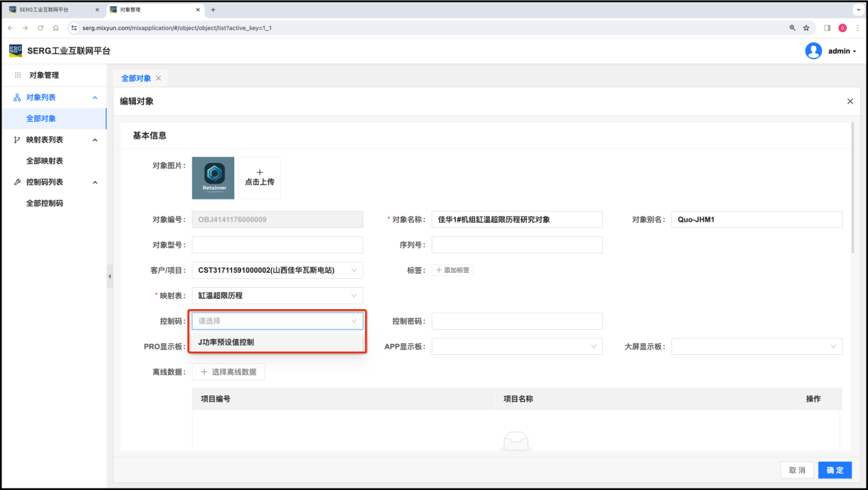Viewport: 868px width, 490px height.
Task: Click the 确定 button
Action: coord(834,470)
